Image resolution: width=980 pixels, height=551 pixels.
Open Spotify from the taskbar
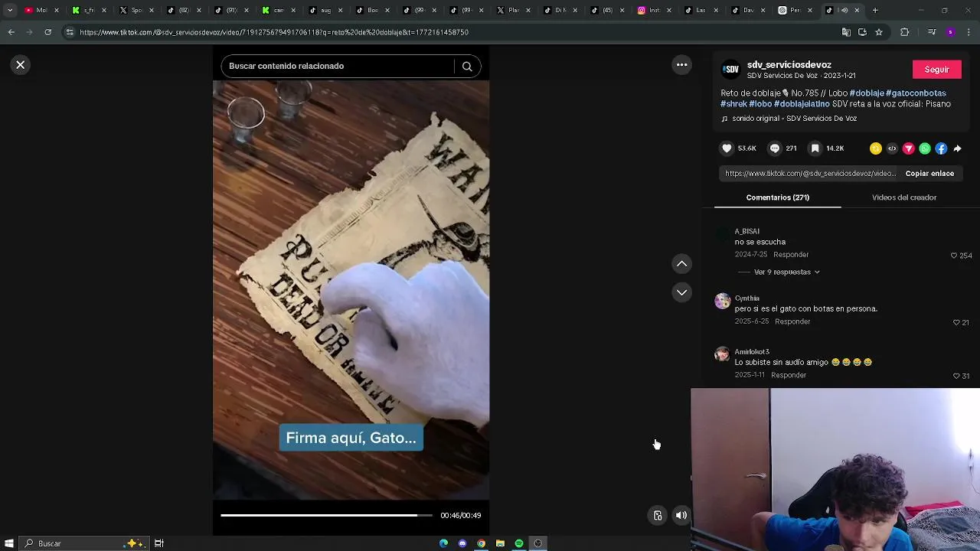point(519,543)
